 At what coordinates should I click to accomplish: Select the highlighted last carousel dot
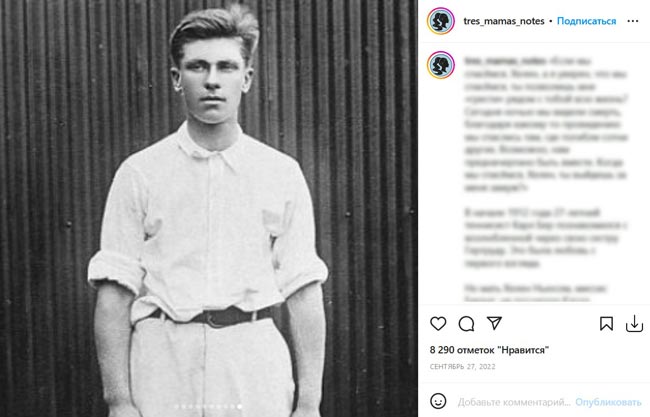click(240, 407)
